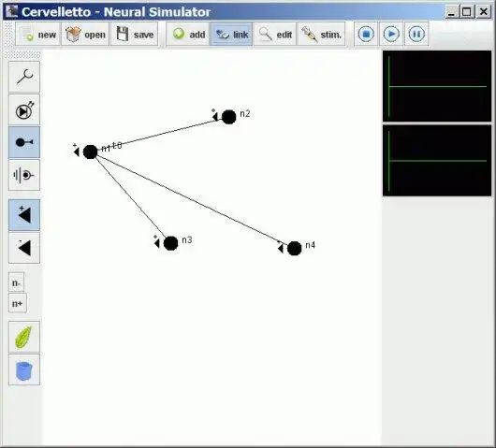The image size is (496, 448).
Task: Select inhibitory minus synapse triangle
Action: click(24, 248)
